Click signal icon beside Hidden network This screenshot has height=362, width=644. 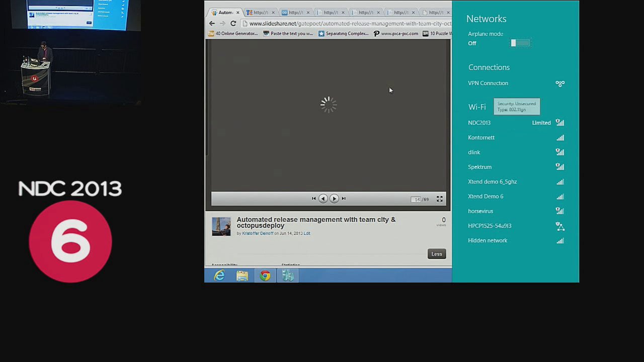(560, 240)
